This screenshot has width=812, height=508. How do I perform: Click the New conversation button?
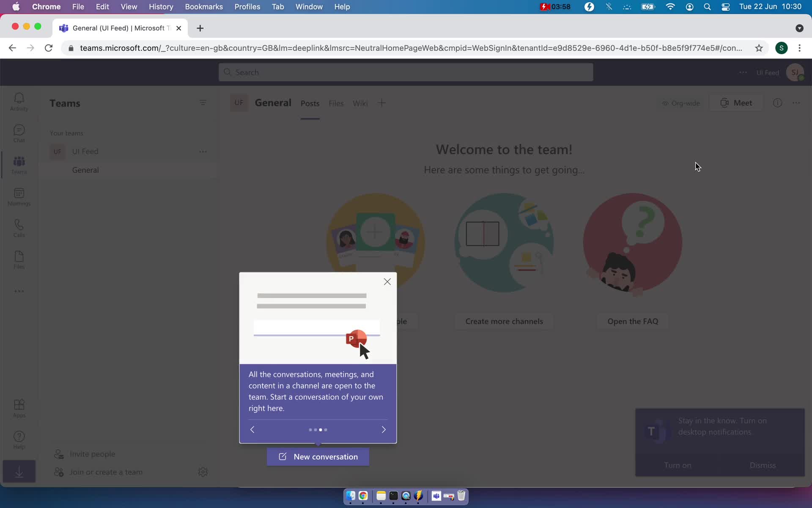(318, 456)
